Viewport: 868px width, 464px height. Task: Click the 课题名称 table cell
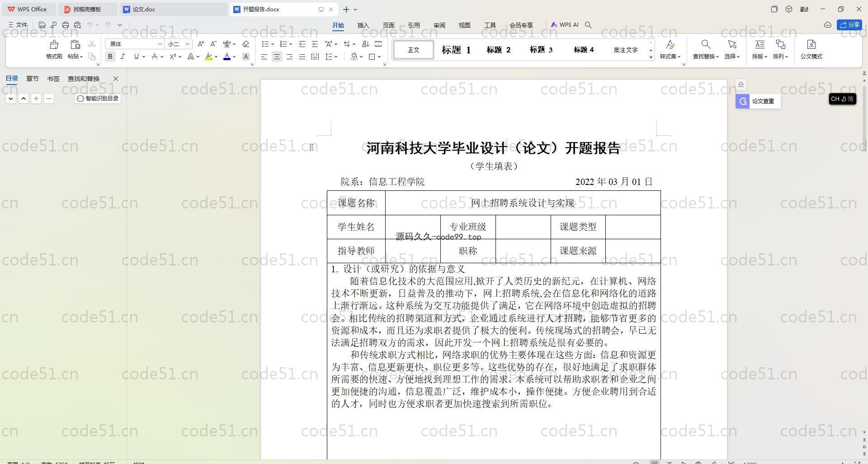point(356,203)
